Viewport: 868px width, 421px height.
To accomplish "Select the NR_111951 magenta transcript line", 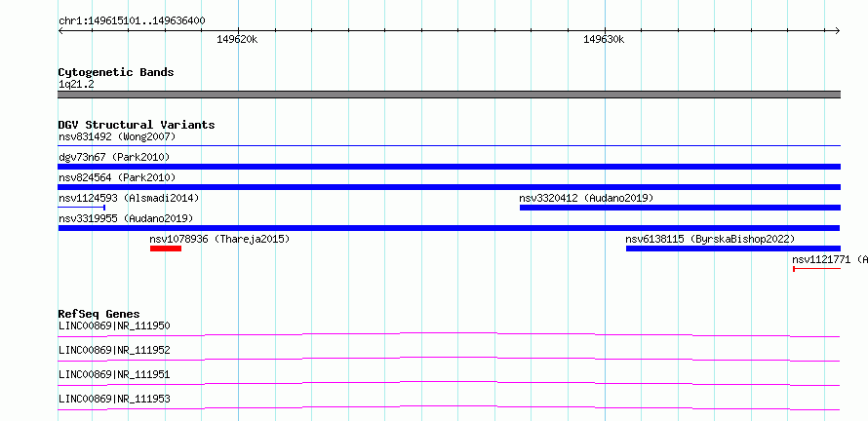I will pyautogui.click(x=449, y=383).
